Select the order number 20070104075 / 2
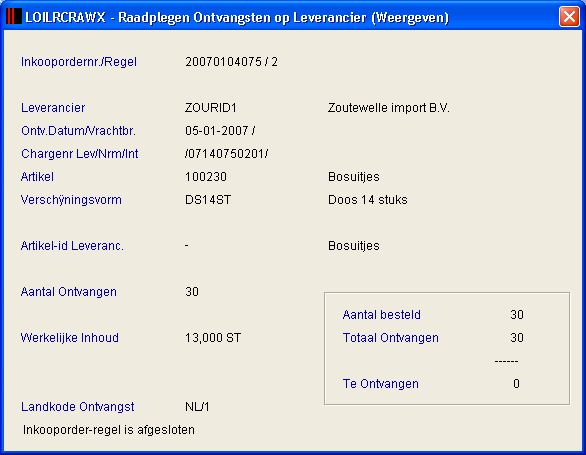The image size is (586, 455). [x=231, y=62]
